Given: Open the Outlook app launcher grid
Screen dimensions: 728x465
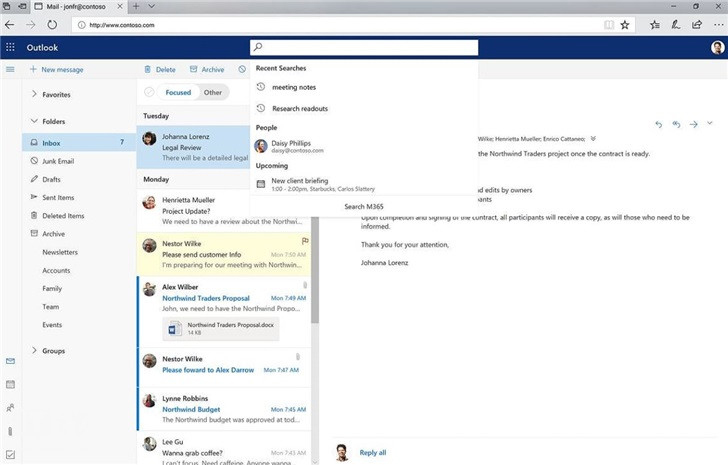Looking at the screenshot, I should point(10,47).
